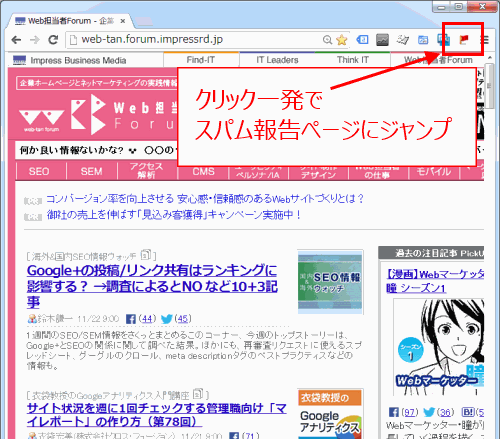Click the series icon after 海外&国内SEO情報ウォッチ
500x439 pixels.
(146, 255)
